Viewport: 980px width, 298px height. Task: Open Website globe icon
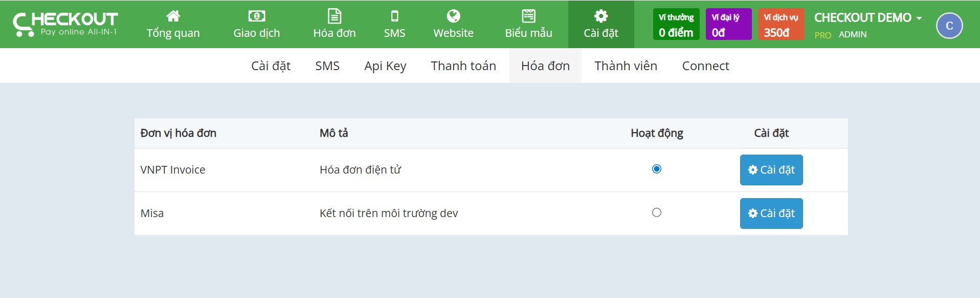coord(453,16)
